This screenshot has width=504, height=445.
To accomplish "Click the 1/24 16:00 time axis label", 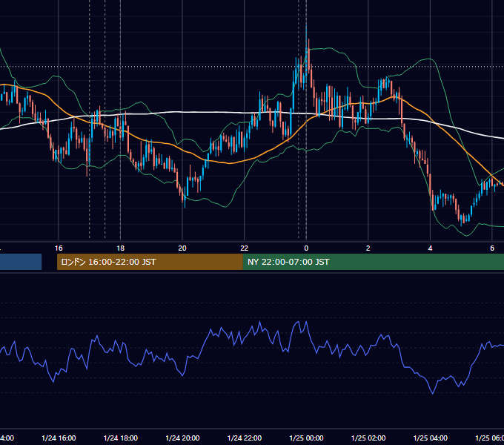I will [x=59, y=438].
